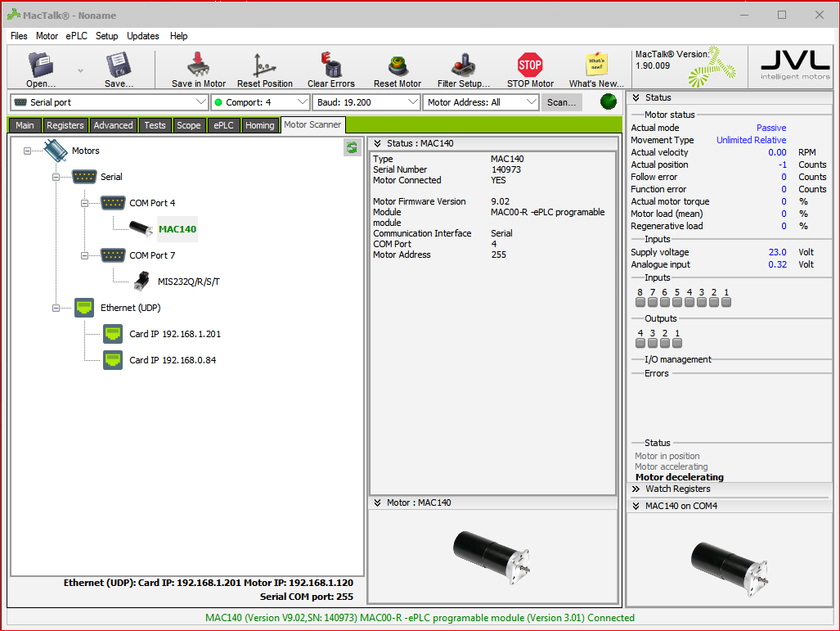Collapse the Serial tree node
840x631 pixels.
pyautogui.click(x=56, y=177)
